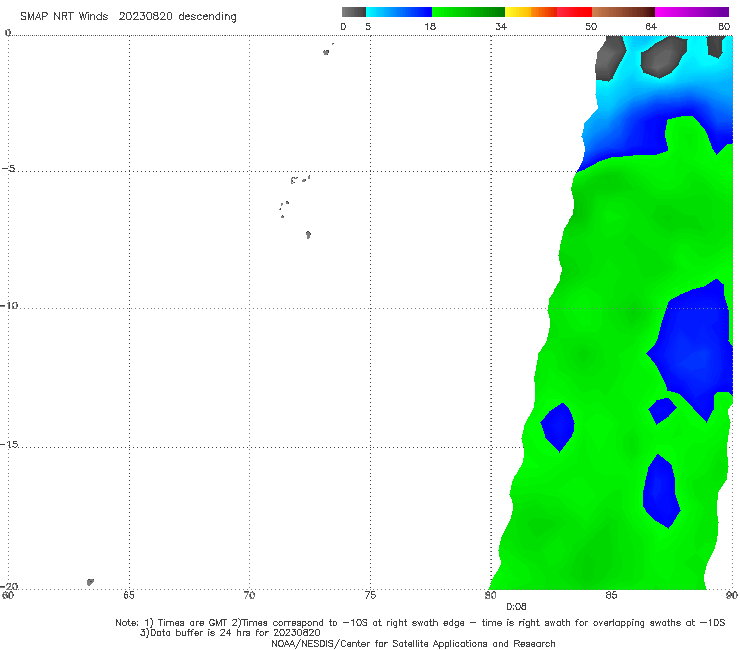Click the title 'SMAP NRT Winds 20230820 descending'

[x=128, y=17]
